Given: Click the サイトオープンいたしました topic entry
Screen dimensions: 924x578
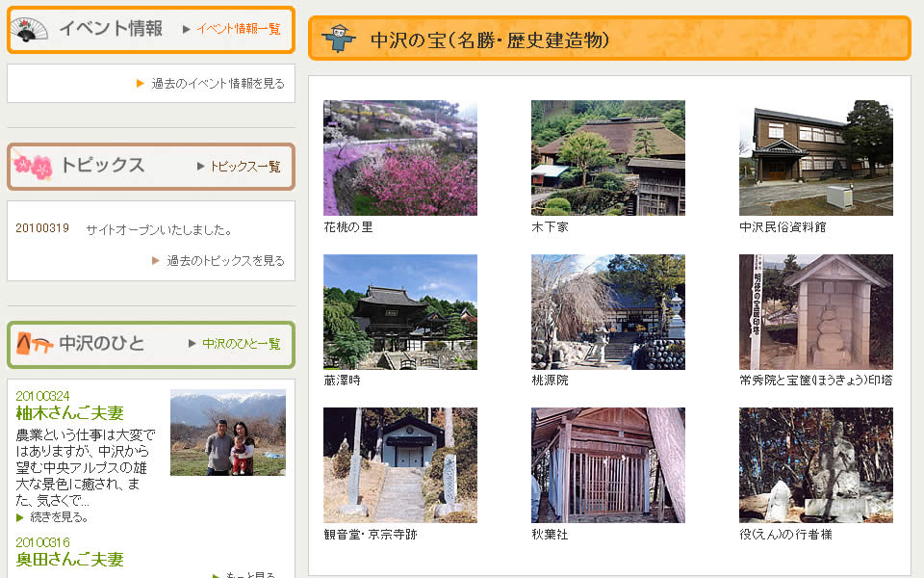Looking at the screenshot, I should (159, 230).
